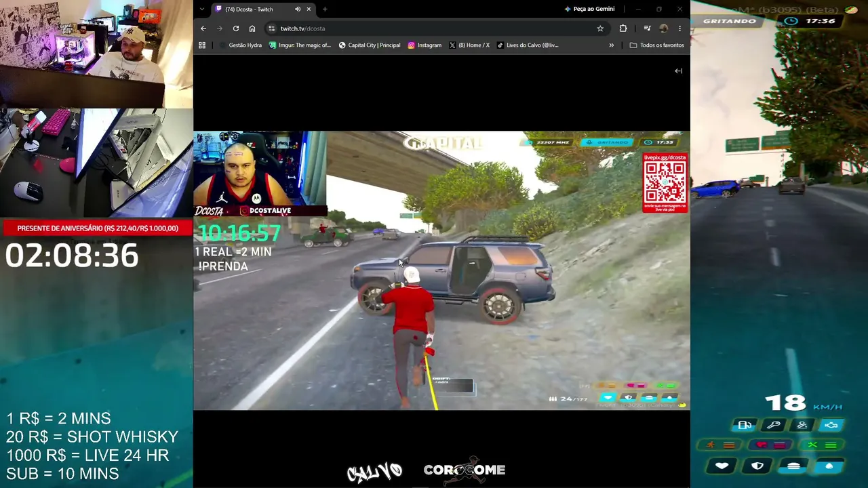Open a new browser tab

coord(325,9)
